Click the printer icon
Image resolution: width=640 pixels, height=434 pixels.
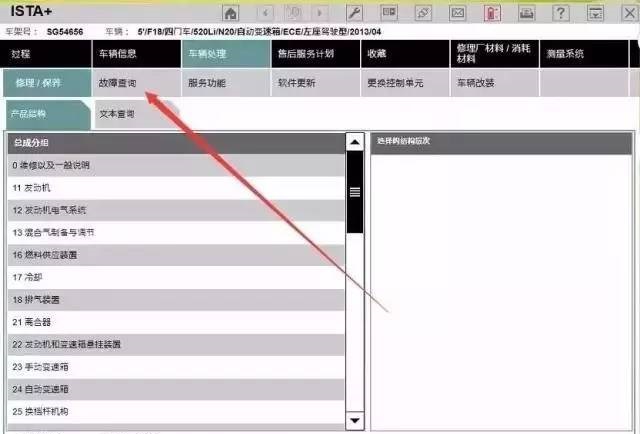tap(527, 13)
